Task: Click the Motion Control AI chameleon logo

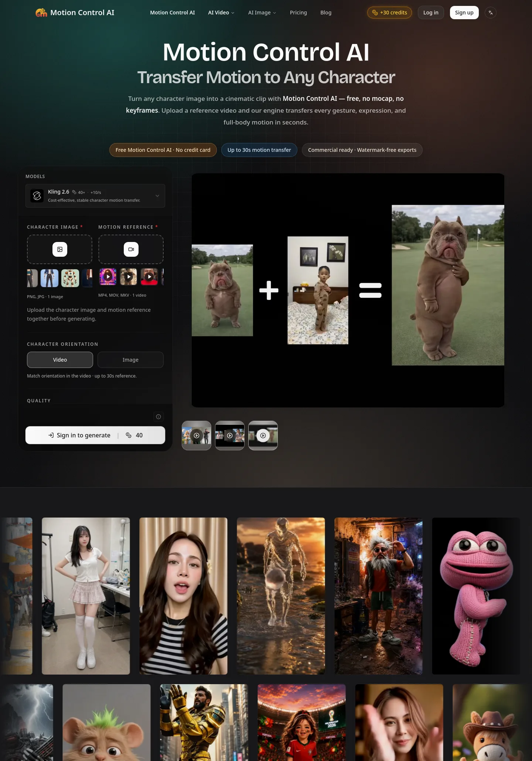Action: click(41, 13)
